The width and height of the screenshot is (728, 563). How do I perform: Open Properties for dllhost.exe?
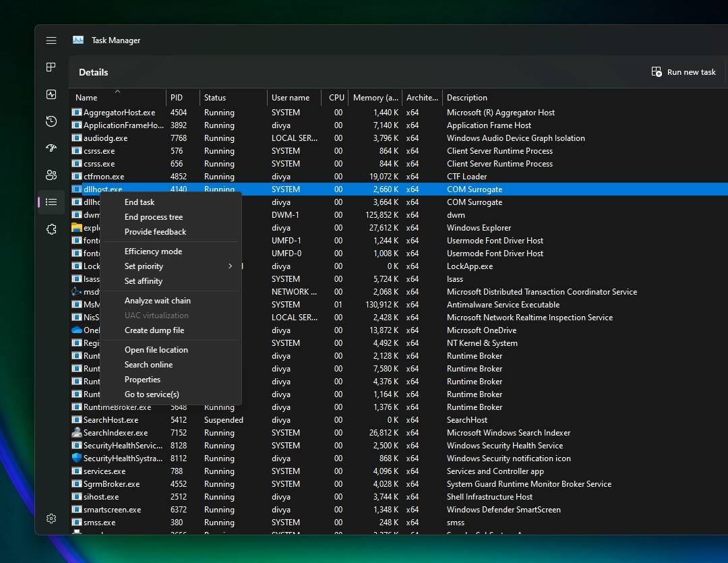click(x=142, y=379)
